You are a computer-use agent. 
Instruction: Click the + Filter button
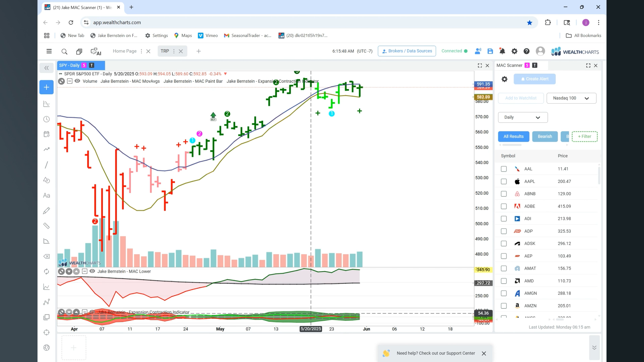click(x=584, y=136)
